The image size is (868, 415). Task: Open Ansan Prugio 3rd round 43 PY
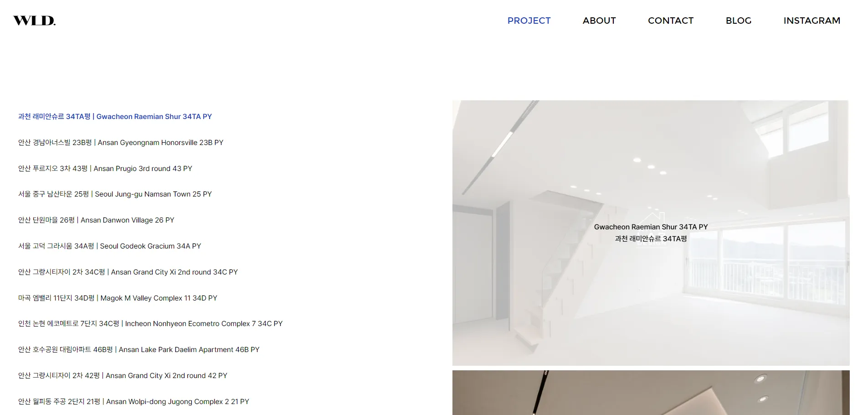(x=105, y=169)
